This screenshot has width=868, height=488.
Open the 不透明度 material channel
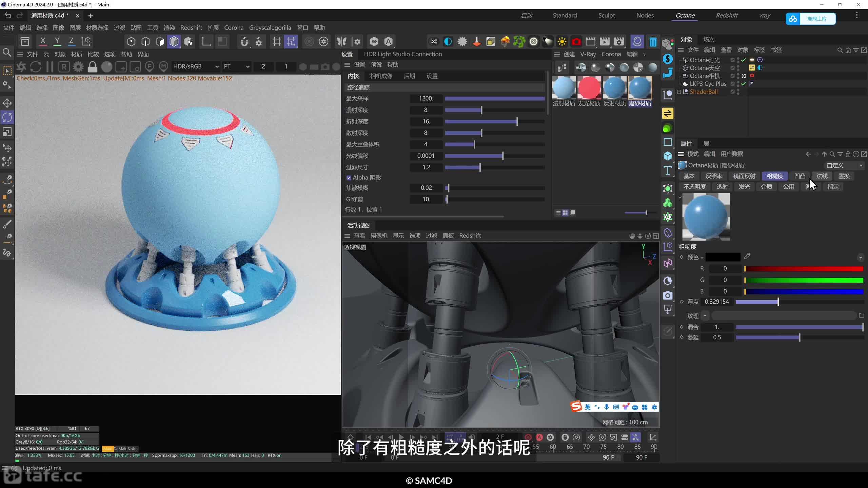[694, 187]
